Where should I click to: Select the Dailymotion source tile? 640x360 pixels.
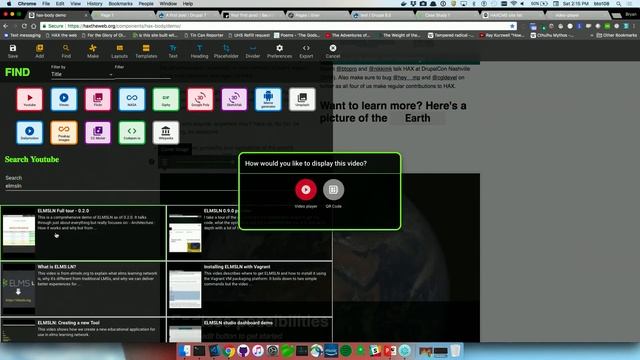[29, 132]
